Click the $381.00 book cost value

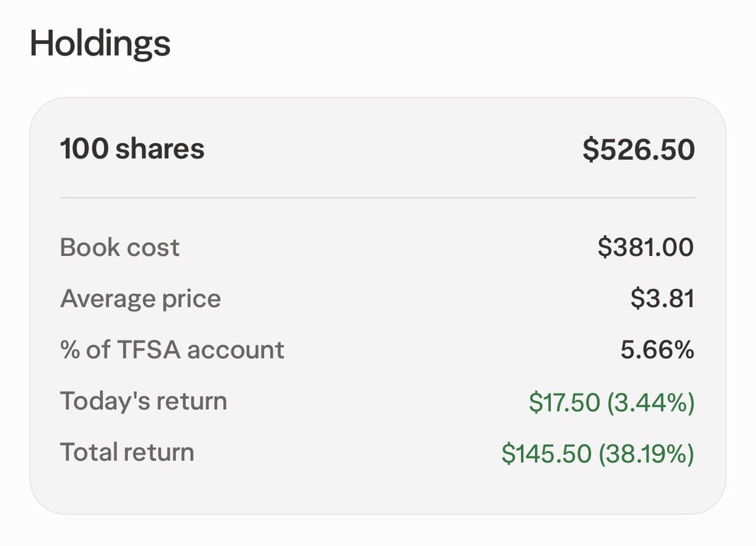pyautogui.click(x=646, y=247)
